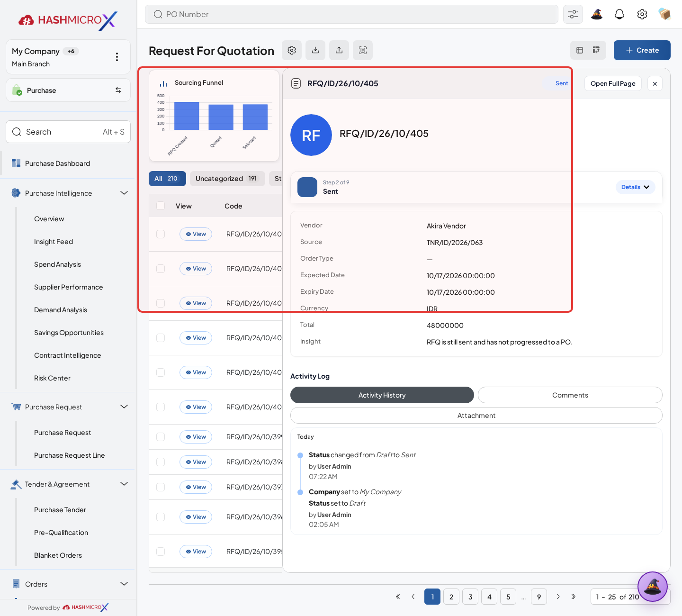Click the cardboard box profile avatar

(664, 14)
